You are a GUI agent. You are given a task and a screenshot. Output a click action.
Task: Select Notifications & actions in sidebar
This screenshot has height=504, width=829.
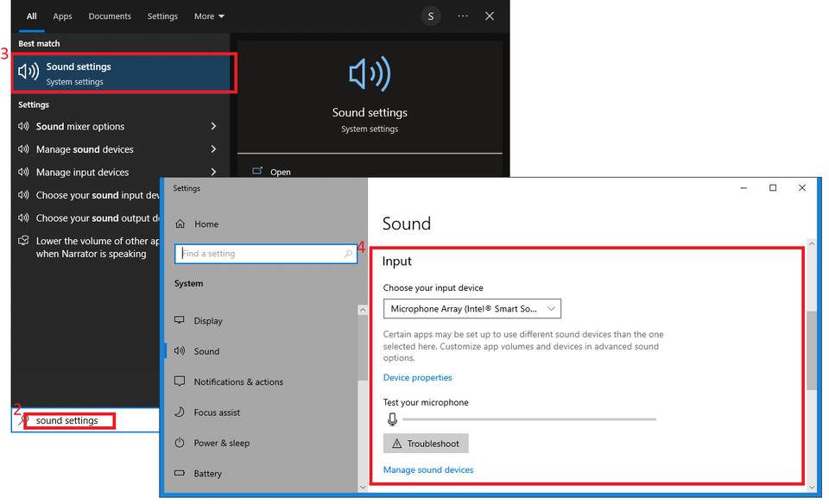coord(238,382)
